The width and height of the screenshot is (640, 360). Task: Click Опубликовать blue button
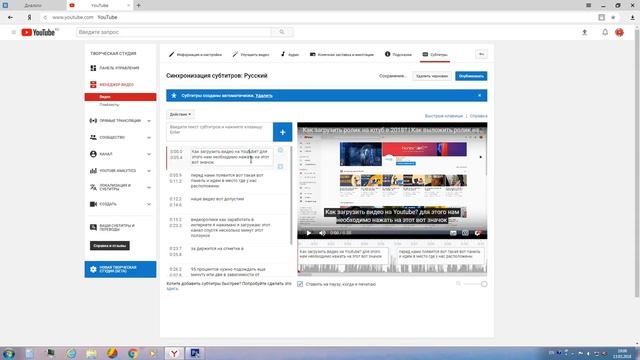coord(471,76)
